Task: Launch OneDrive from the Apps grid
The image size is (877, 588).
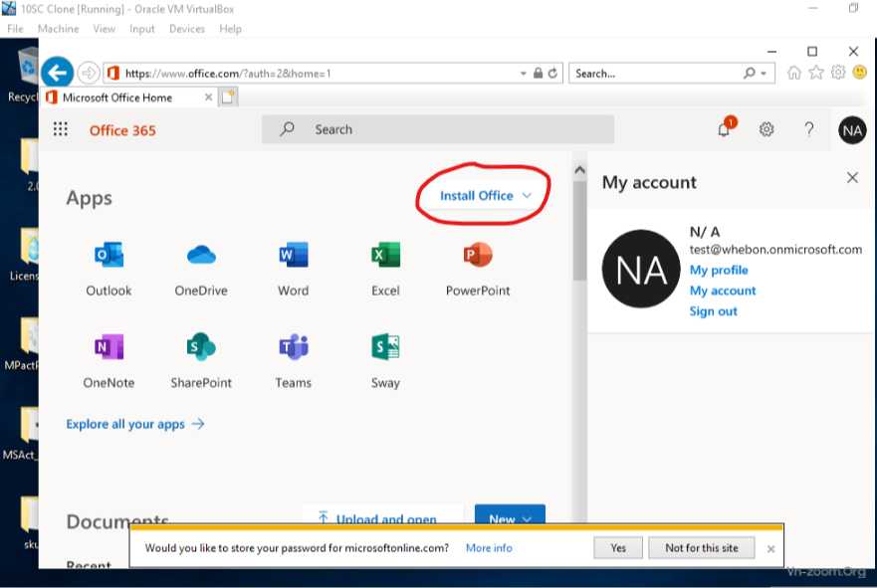Action: [201, 257]
